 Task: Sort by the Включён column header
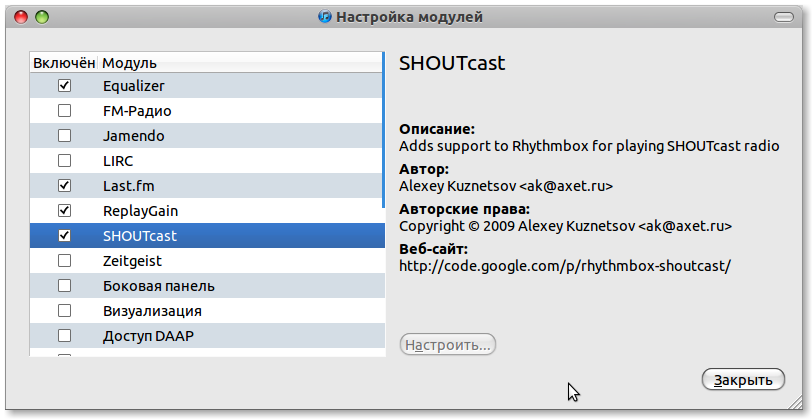tap(64, 63)
